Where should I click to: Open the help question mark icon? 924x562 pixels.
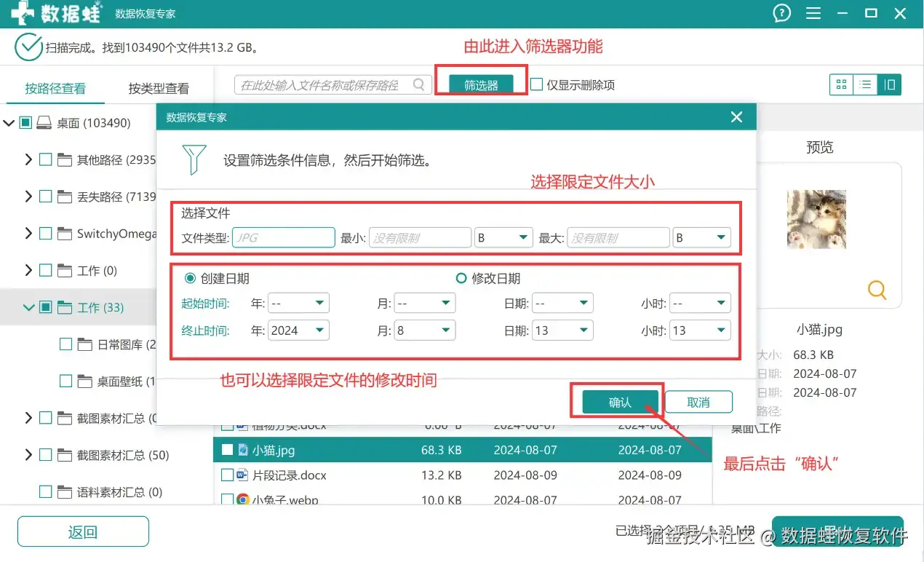coord(782,13)
